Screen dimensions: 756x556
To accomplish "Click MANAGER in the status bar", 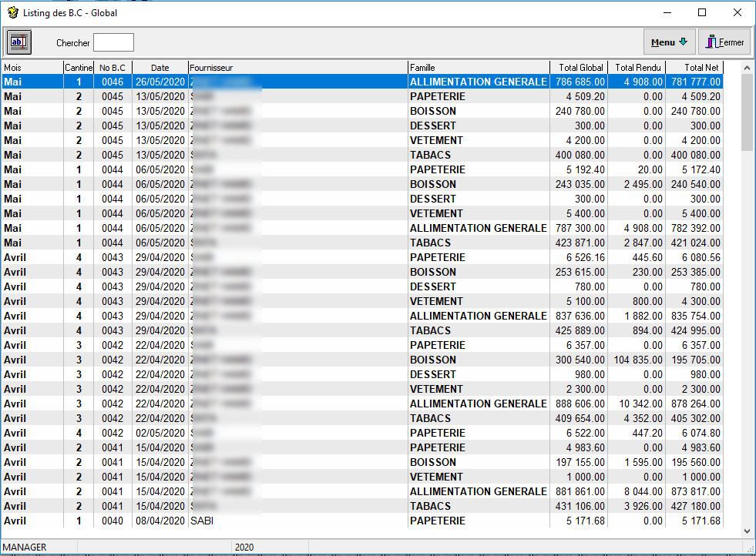I will coord(25,548).
